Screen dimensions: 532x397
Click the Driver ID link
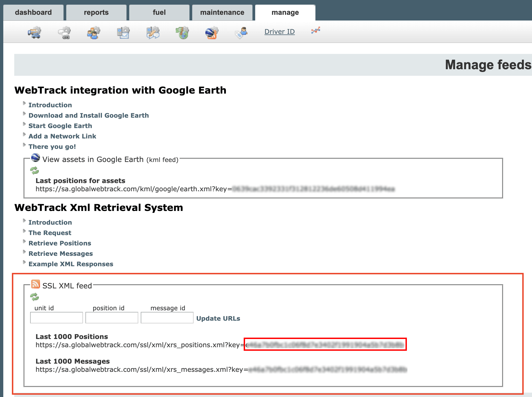pyautogui.click(x=279, y=32)
